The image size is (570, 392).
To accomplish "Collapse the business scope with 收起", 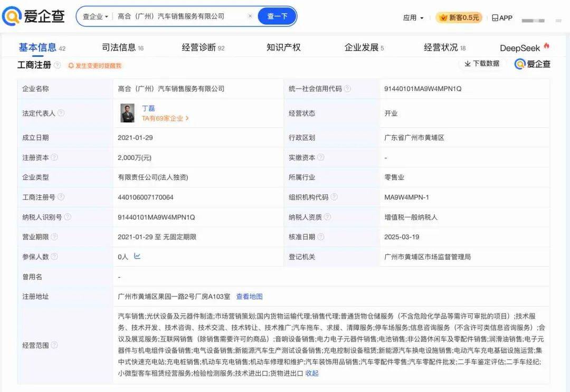I will [x=312, y=373].
